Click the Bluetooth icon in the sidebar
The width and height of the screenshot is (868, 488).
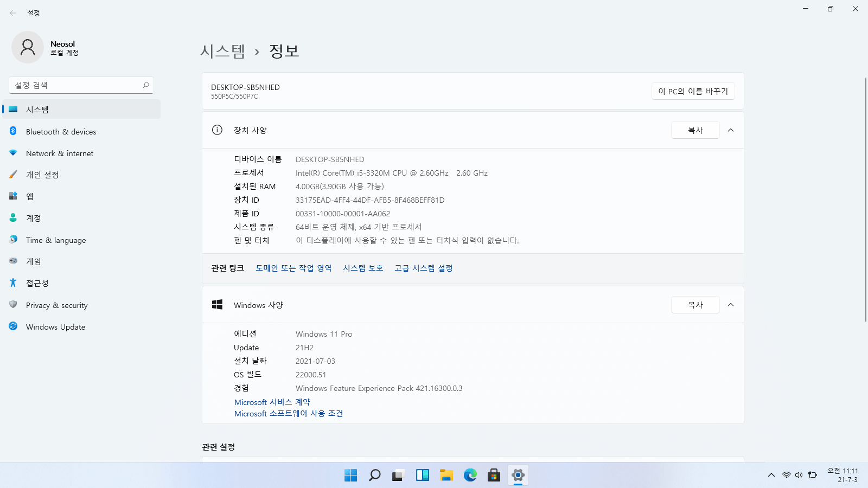pos(13,131)
